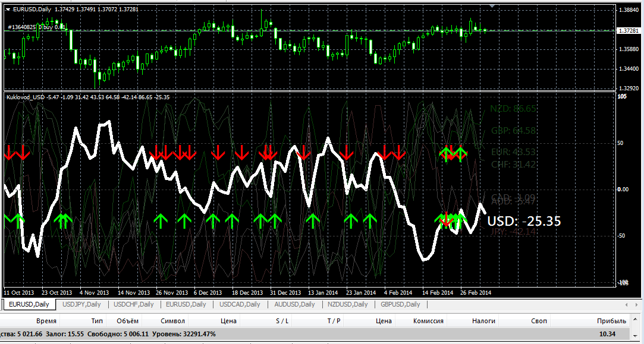Viewport: 644px width, 344px height.
Task: Click the current price tag 1.37281
Action: click(x=629, y=31)
